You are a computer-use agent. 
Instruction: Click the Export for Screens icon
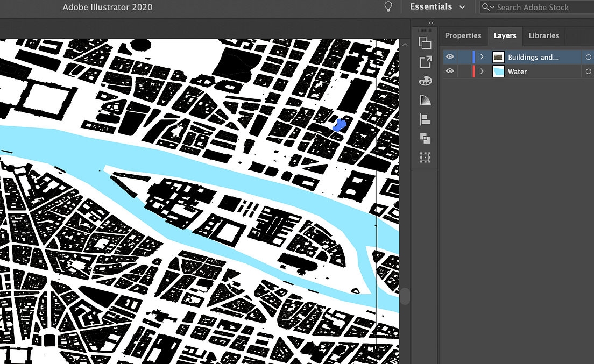(425, 62)
